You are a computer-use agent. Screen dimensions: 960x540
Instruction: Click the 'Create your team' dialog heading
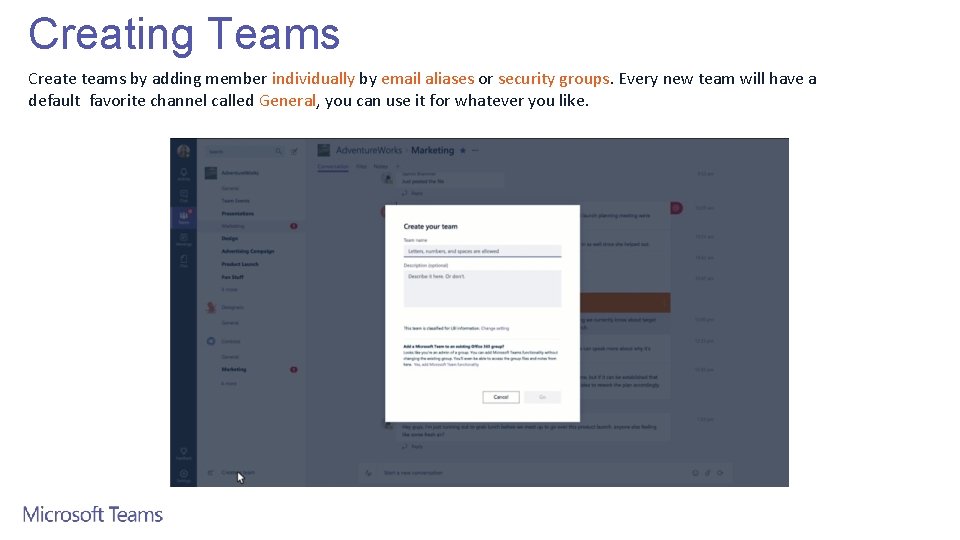tap(430, 227)
